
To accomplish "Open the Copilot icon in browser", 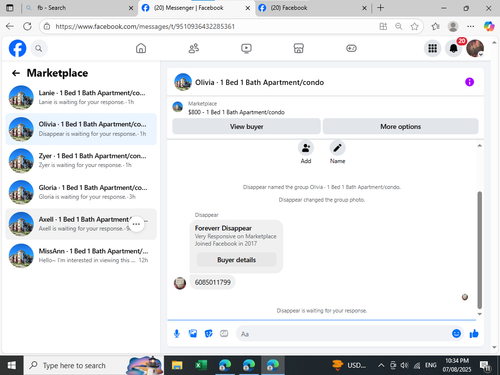I will tap(489, 26).
